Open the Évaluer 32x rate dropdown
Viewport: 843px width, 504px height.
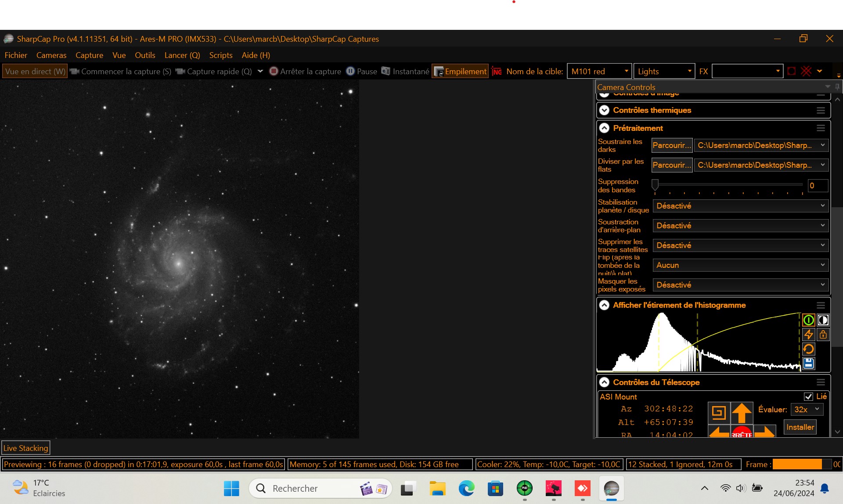pos(807,409)
